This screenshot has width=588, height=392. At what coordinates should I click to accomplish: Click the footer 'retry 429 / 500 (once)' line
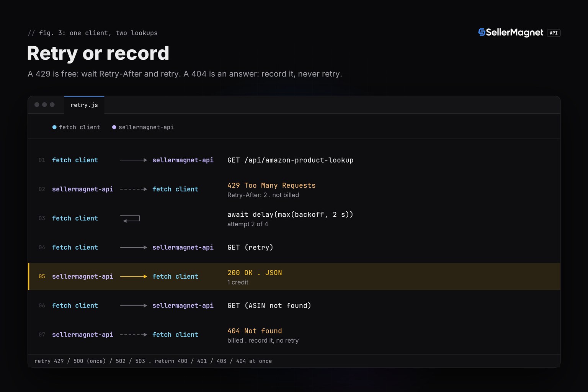pos(153,361)
